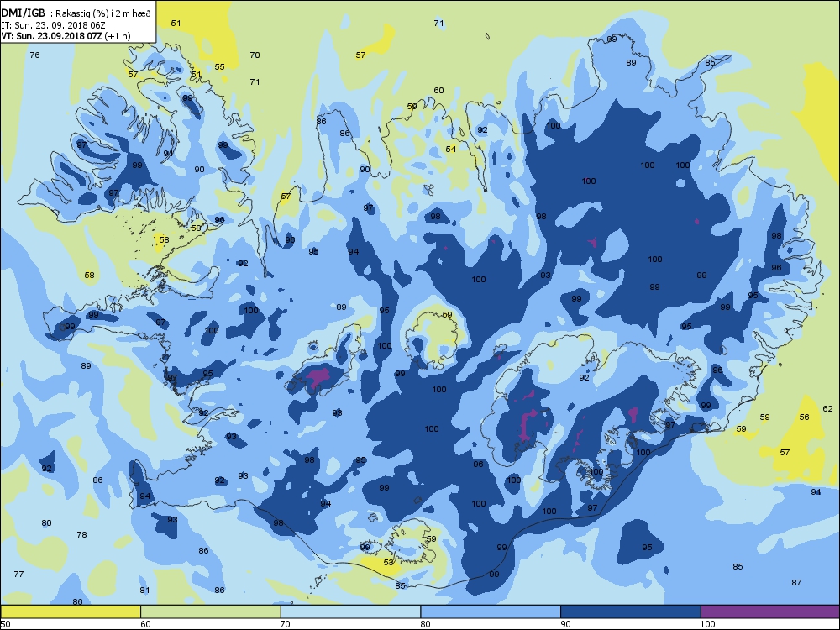840x630 pixels.
Task: Click the humidity value 78 on the map
Action: click(x=81, y=534)
